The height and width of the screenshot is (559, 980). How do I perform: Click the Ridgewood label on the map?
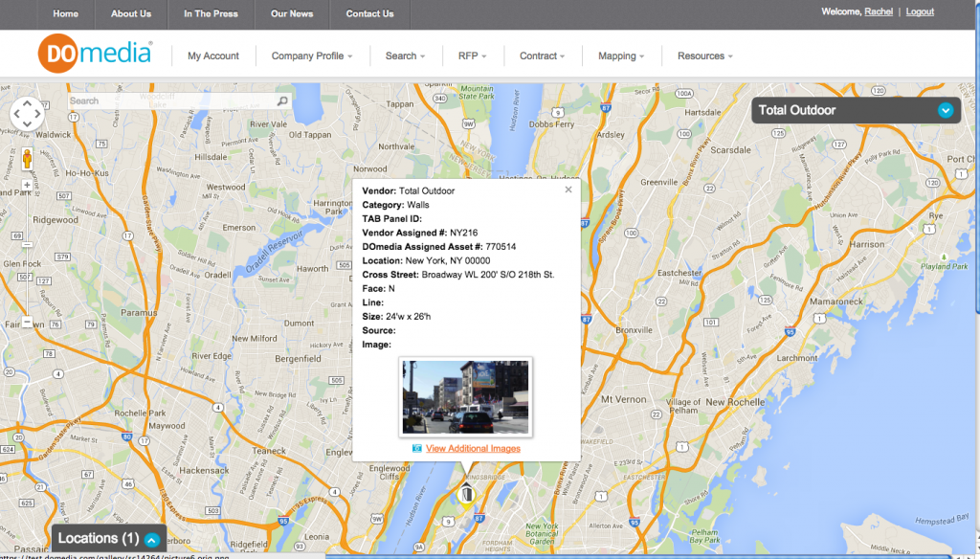(x=56, y=220)
